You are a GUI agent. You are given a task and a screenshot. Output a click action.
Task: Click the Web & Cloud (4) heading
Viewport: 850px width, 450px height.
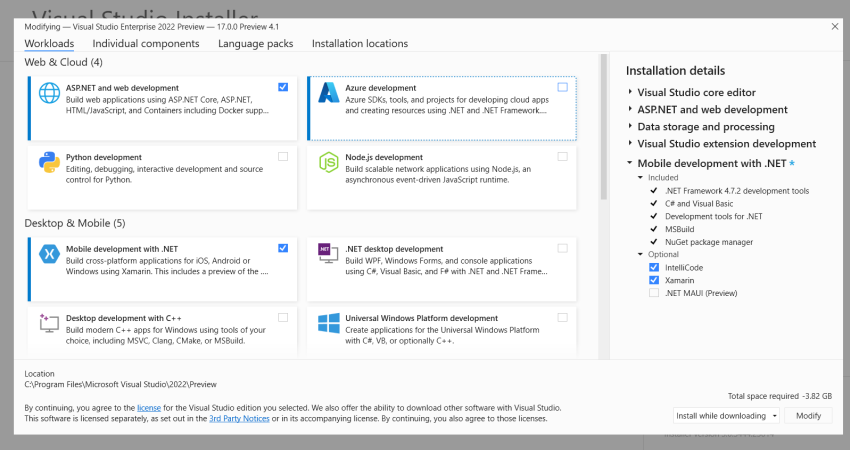click(63, 62)
